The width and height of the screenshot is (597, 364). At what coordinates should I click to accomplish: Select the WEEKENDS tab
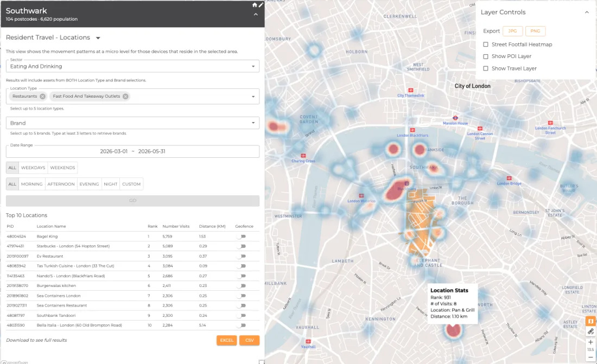[x=62, y=168]
